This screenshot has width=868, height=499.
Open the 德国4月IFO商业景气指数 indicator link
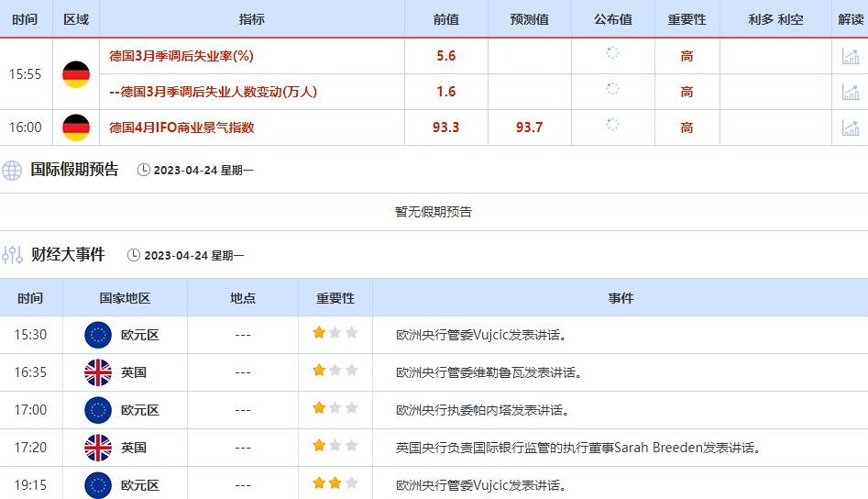click(181, 128)
